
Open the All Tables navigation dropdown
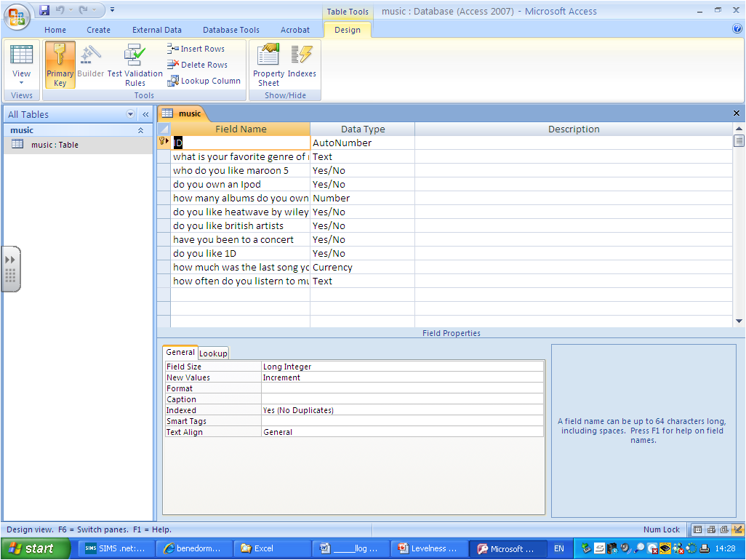click(130, 114)
